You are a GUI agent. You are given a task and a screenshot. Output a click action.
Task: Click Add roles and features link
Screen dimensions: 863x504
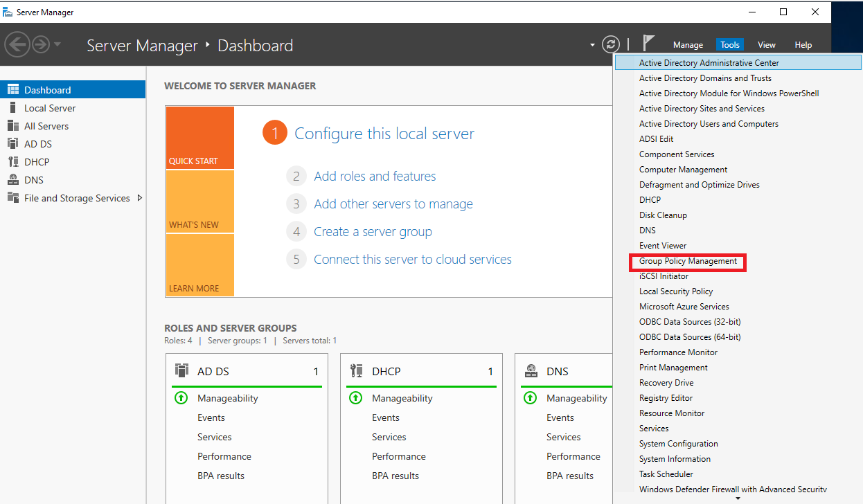[375, 176]
